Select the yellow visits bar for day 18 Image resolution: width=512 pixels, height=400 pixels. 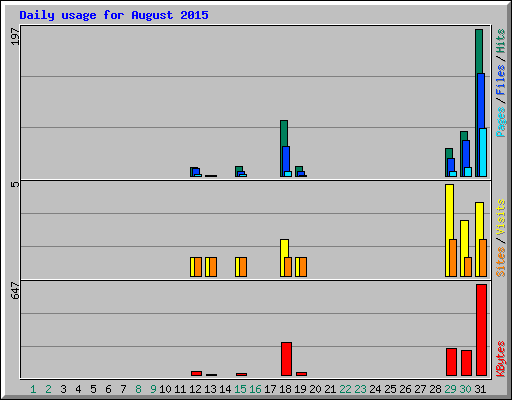point(283,258)
